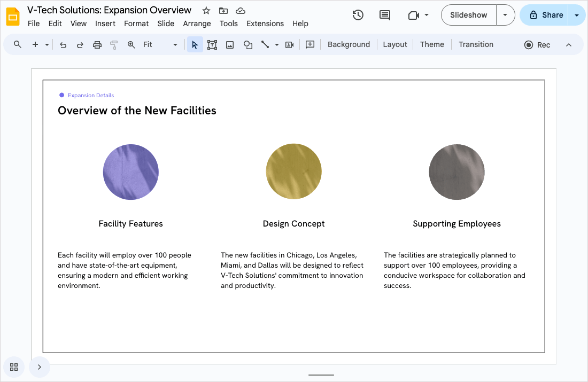Undo the last action
This screenshot has height=382, width=588.
click(x=63, y=45)
